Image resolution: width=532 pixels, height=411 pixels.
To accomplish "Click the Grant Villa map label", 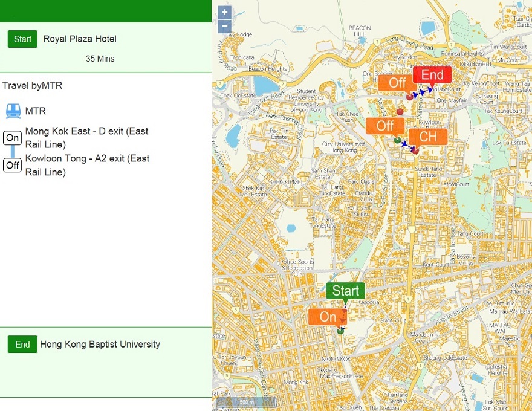I will 393,320.
